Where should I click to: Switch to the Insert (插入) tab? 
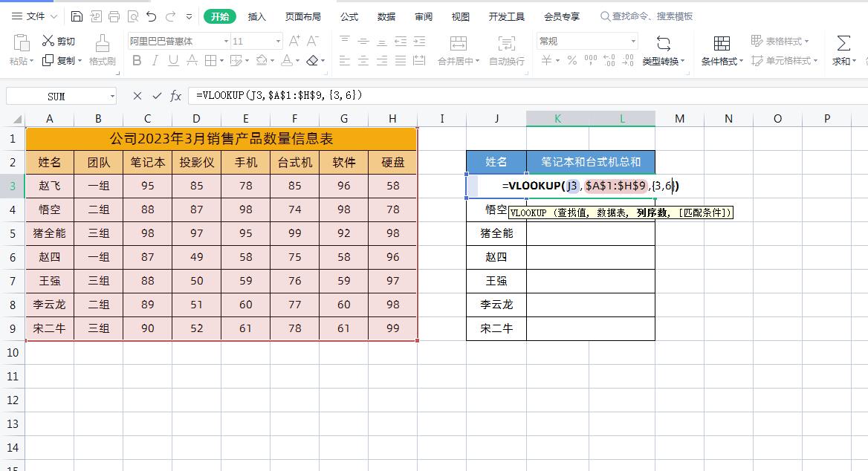coord(257,16)
